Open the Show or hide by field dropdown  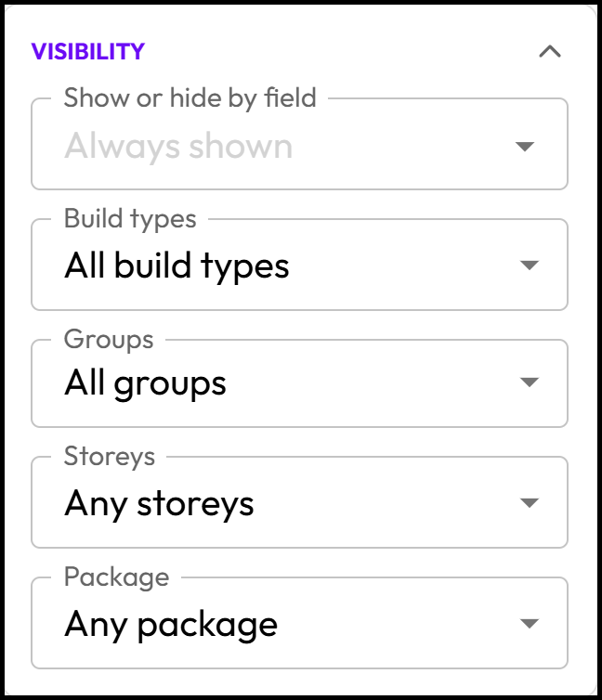point(300,144)
